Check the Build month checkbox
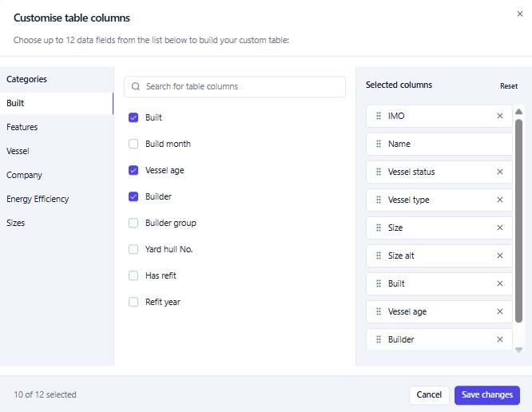 point(133,144)
